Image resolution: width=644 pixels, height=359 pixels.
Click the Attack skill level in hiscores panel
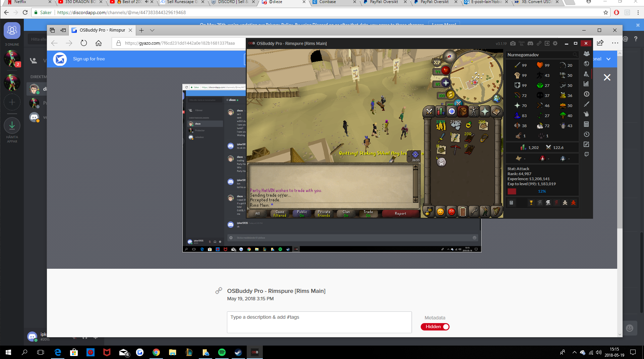[521, 65]
